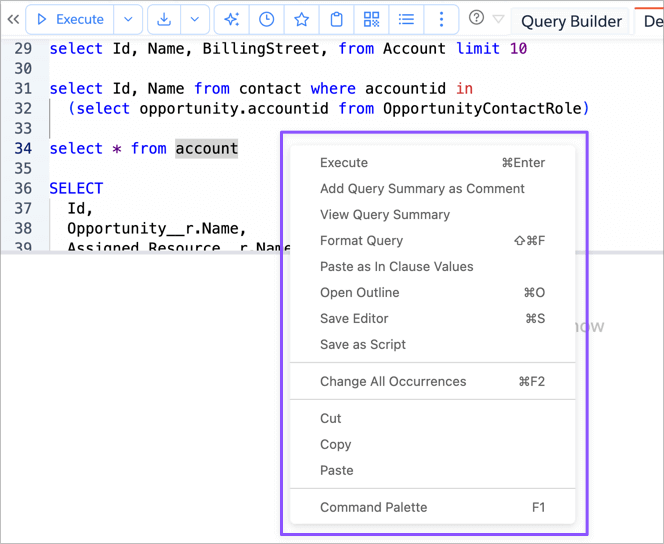Expand the small triangle dropdown beside help
664x544 pixels.
pyautogui.click(x=498, y=19)
